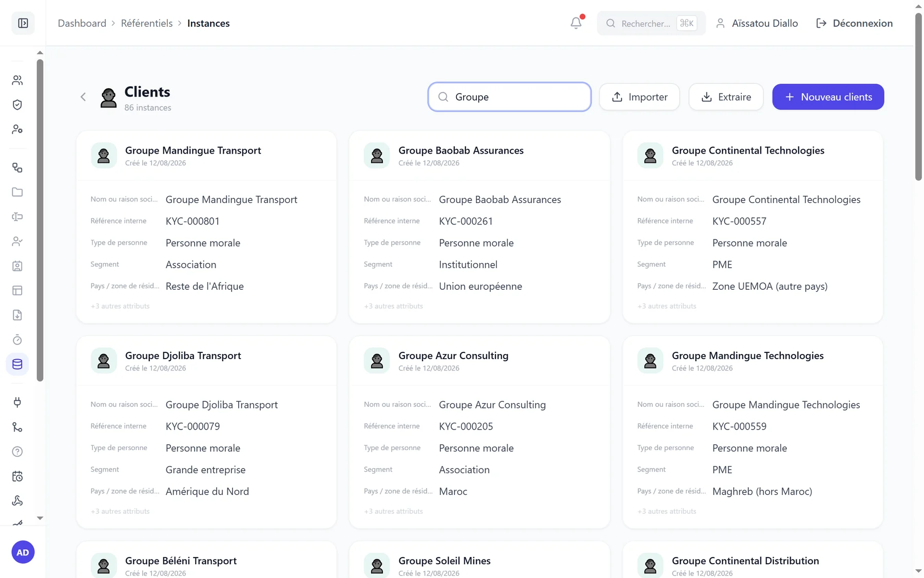This screenshot has width=924, height=578.
Task: Open the Groupe Baobab Assurances card
Action: (x=479, y=227)
